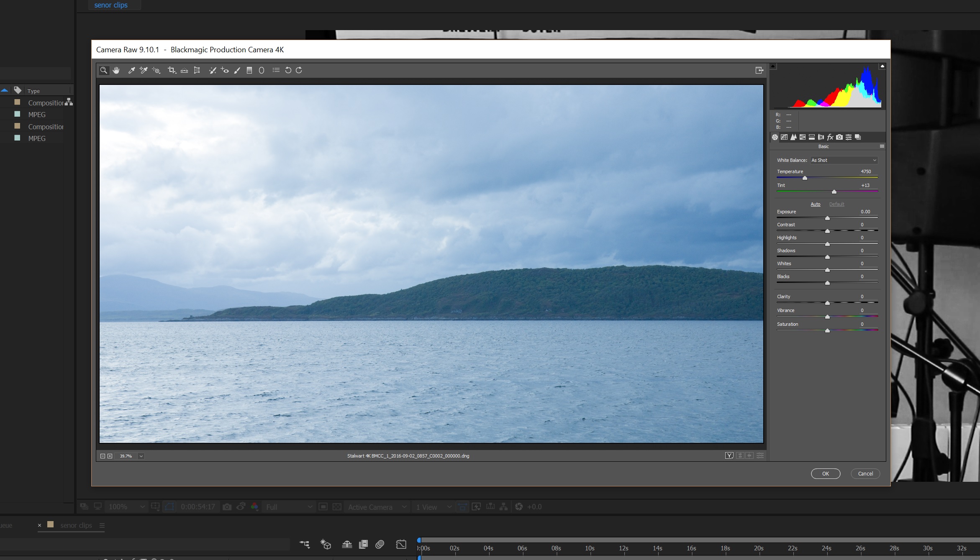The height and width of the screenshot is (560, 980).
Task: Select the Red Eye Removal tool
Action: click(225, 70)
